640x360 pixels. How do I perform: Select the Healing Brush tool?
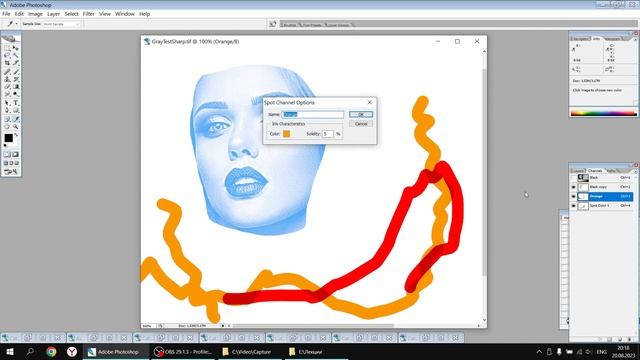click(x=7, y=71)
